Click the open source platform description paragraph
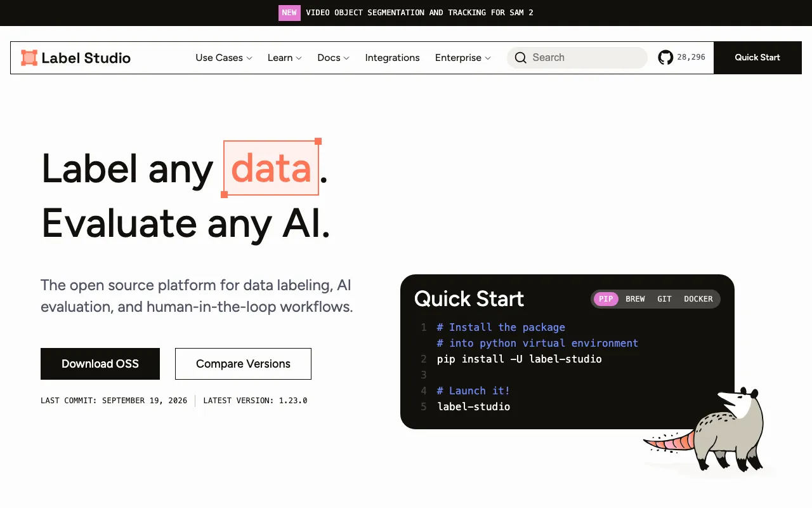Image resolution: width=812 pixels, height=508 pixels. click(x=197, y=296)
